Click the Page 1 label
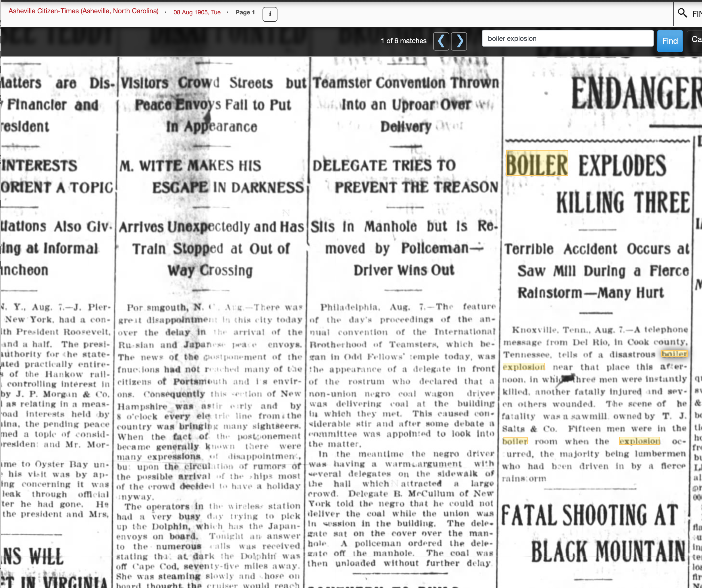The image size is (702, 588). [x=245, y=12]
